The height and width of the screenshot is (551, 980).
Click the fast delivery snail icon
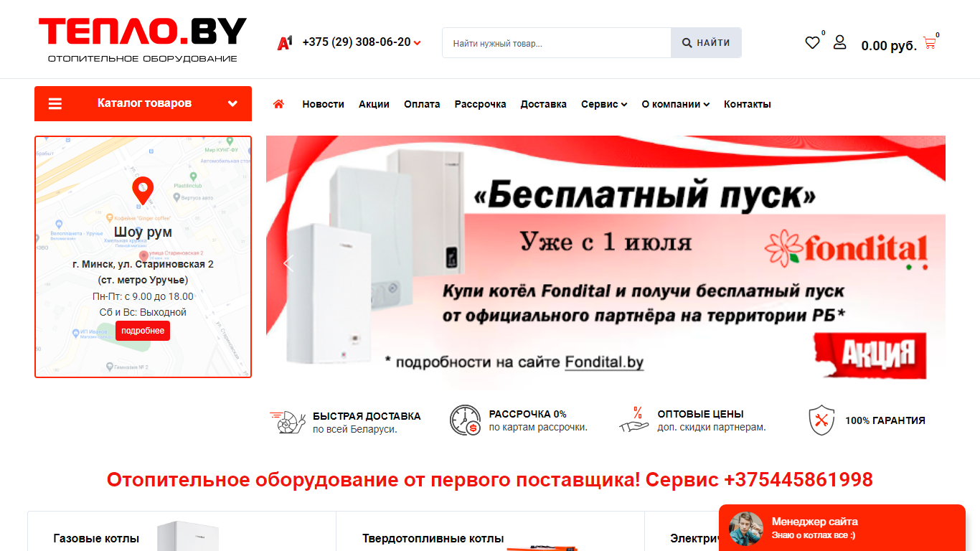click(288, 420)
